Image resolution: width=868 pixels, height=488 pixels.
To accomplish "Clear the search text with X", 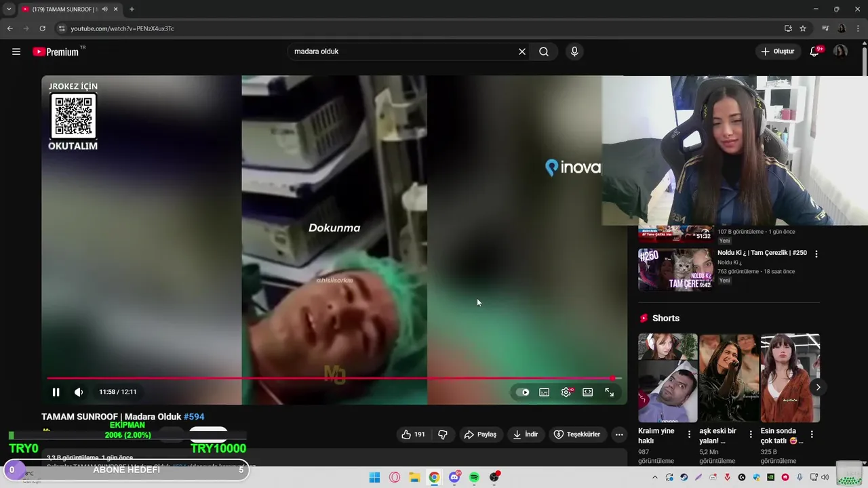I will click(x=522, y=52).
